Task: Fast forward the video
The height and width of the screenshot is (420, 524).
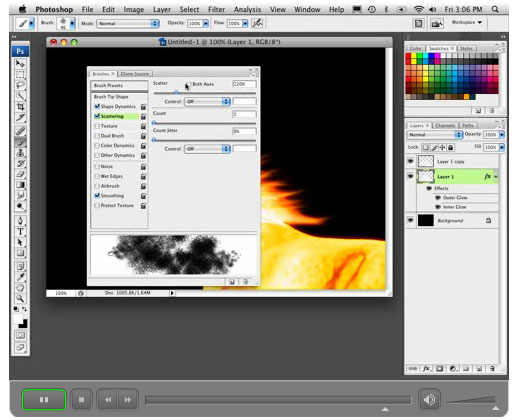Action: (x=128, y=400)
